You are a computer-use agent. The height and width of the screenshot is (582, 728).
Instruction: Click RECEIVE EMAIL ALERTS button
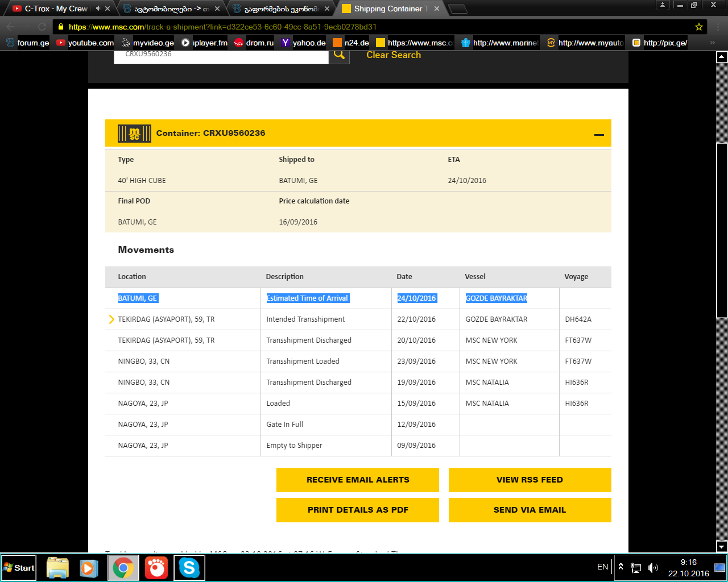point(358,480)
